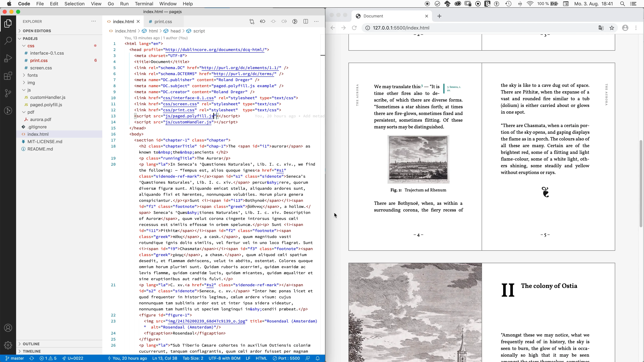This screenshot has width=644, height=362.
Task: Open the Manage gear icon at bottom left
Action: [x=8, y=345]
